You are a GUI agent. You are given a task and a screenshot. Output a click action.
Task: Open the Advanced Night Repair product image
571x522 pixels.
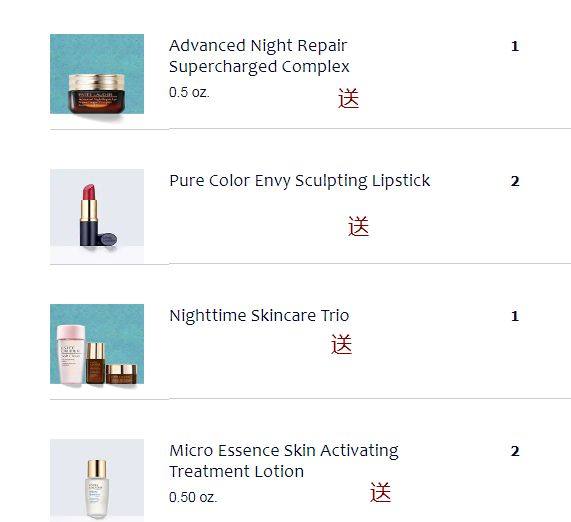pyautogui.click(x=97, y=74)
